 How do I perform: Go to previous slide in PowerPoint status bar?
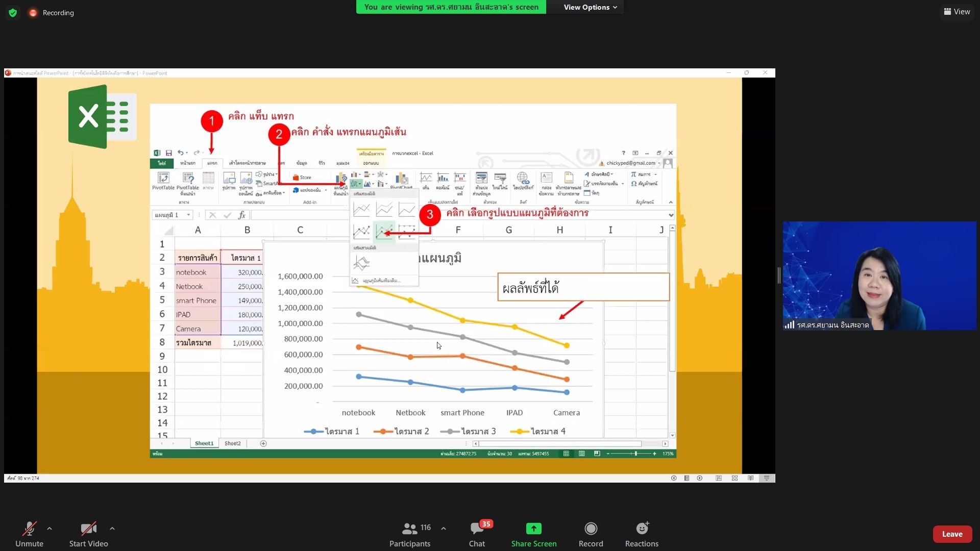(674, 478)
